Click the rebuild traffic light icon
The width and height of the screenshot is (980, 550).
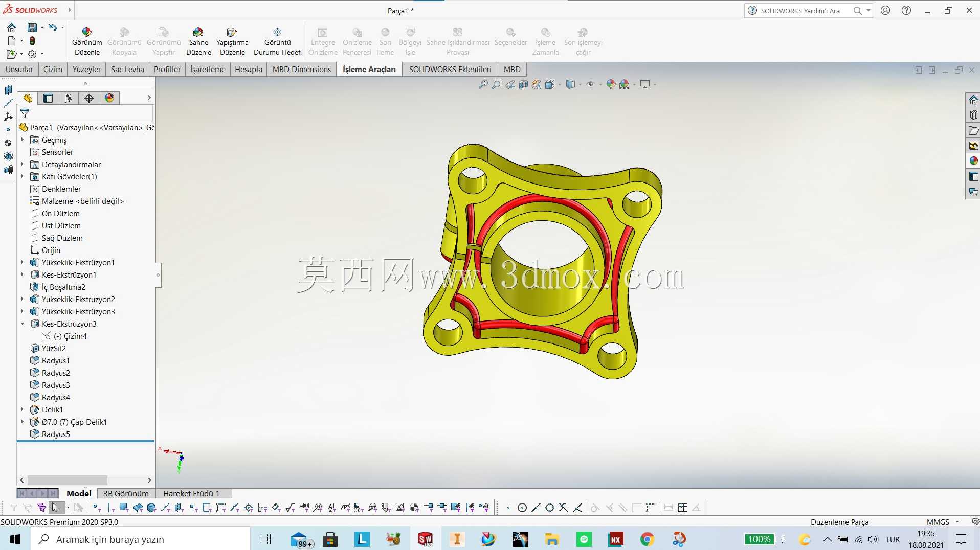click(x=32, y=41)
